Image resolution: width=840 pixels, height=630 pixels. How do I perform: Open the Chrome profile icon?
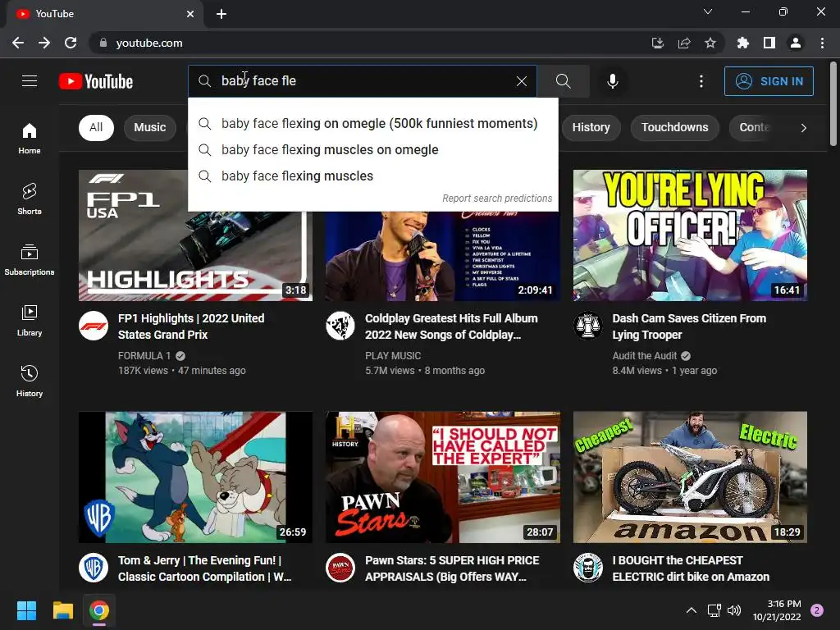[x=795, y=43]
